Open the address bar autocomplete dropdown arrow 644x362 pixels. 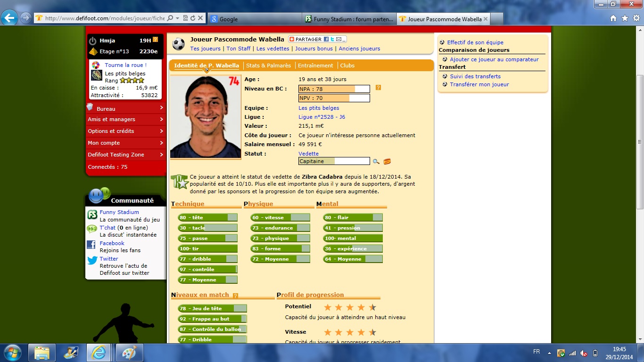[177, 18]
